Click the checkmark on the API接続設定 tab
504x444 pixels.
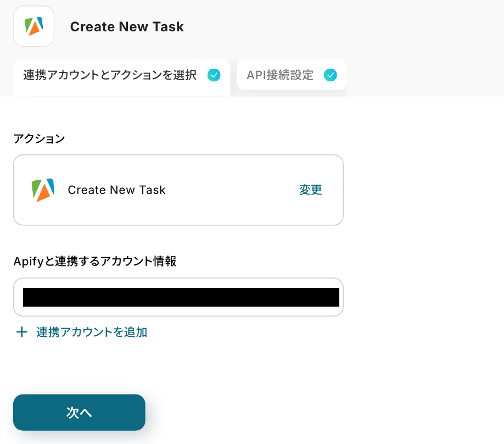[330, 75]
